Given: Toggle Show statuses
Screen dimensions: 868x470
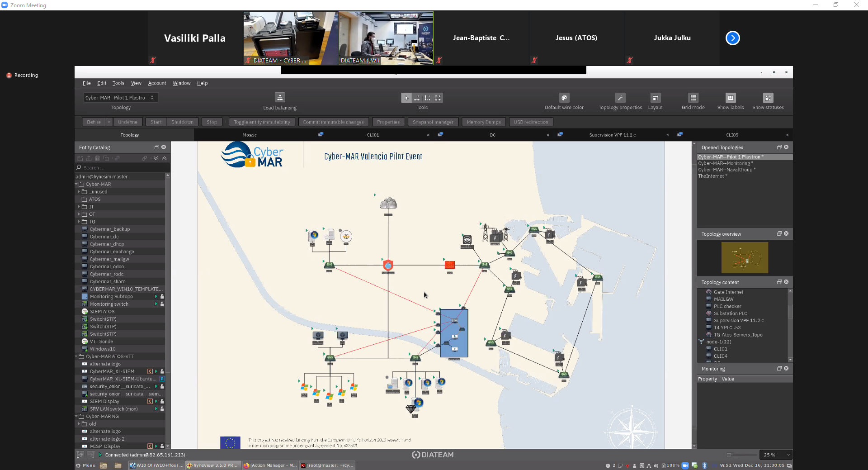Looking at the screenshot, I should point(768,98).
